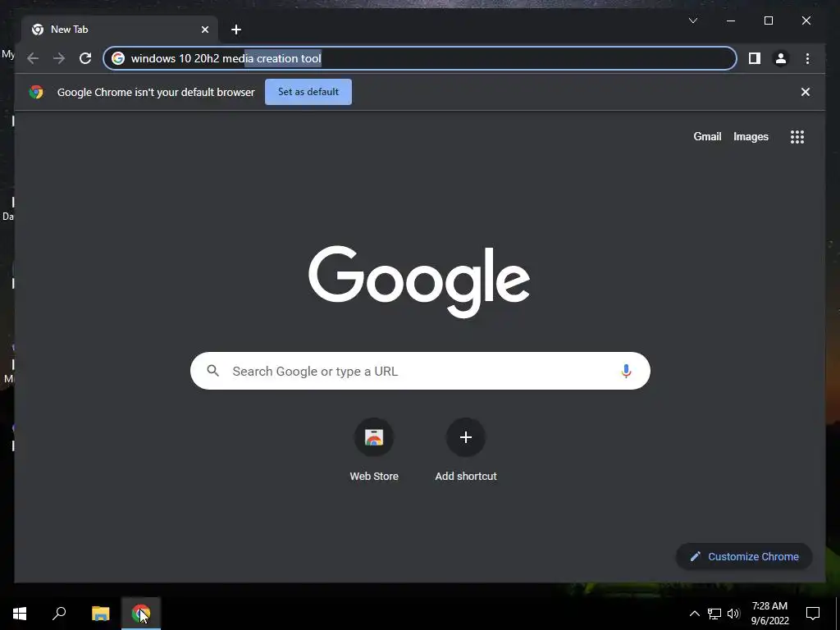Image resolution: width=840 pixels, height=630 pixels.
Task: Open the volume tray icon
Action: [733, 614]
